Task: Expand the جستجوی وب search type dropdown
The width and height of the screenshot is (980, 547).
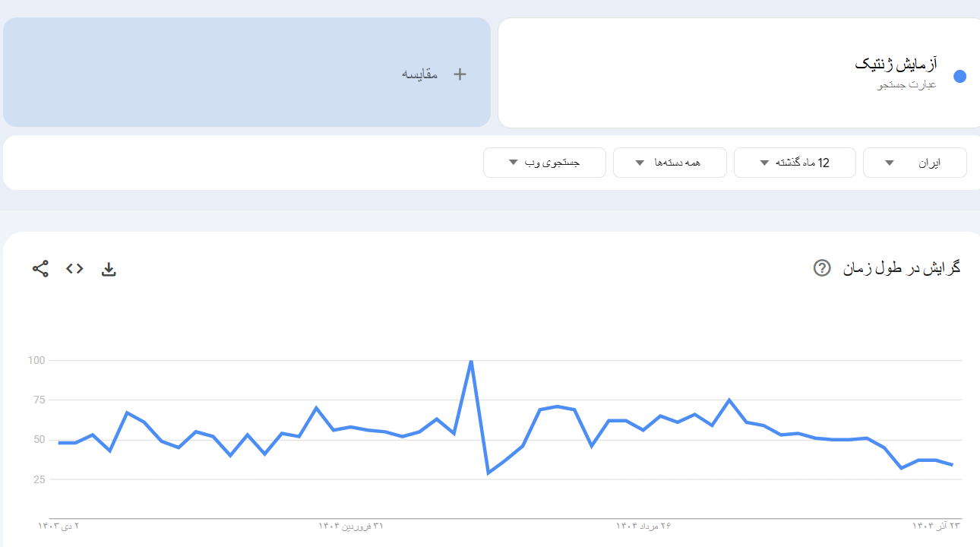Action: [x=544, y=163]
